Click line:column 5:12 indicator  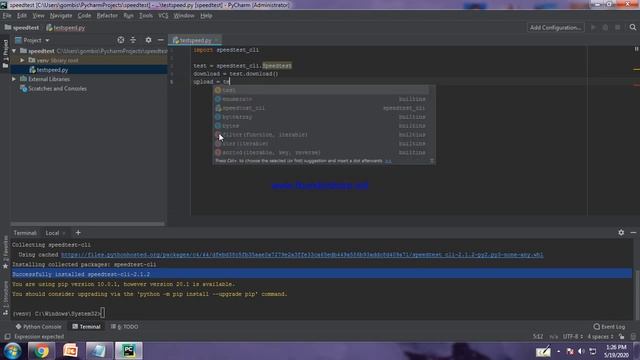[x=538, y=337]
